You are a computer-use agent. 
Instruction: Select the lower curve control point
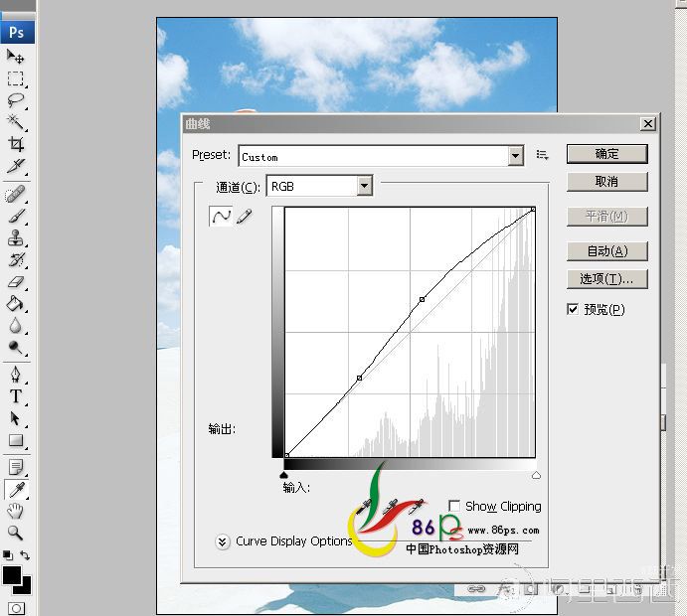click(x=359, y=378)
